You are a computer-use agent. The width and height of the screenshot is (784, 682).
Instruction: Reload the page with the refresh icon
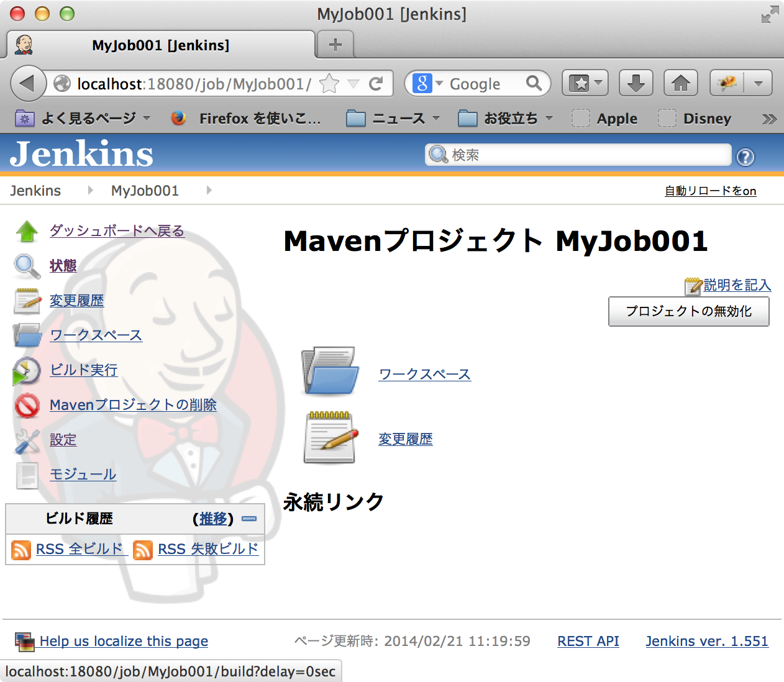coord(376,84)
